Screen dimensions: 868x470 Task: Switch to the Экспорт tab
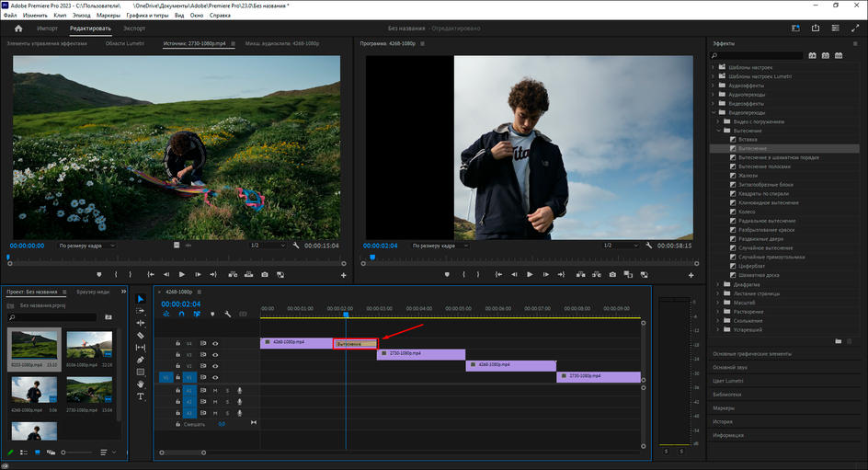(134, 29)
